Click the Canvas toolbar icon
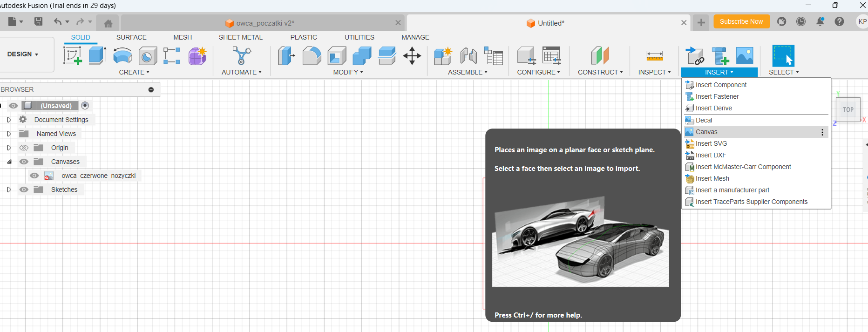This screenshot has width=868, height=332. click(745, 56)
